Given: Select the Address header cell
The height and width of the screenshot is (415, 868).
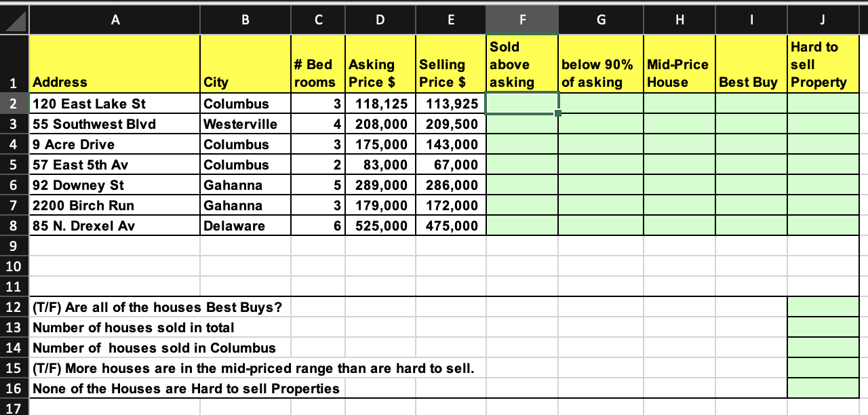Looking at the screenshot, I should click(x=115, y=64).
